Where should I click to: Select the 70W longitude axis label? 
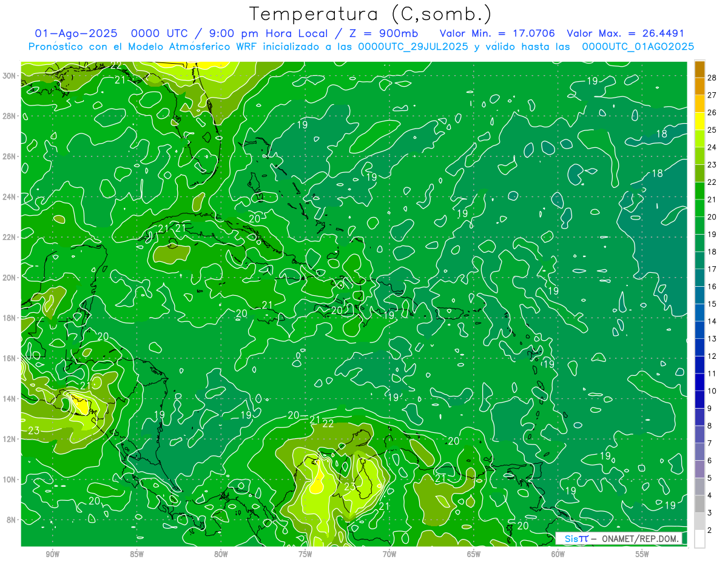[x=389, y=554]
